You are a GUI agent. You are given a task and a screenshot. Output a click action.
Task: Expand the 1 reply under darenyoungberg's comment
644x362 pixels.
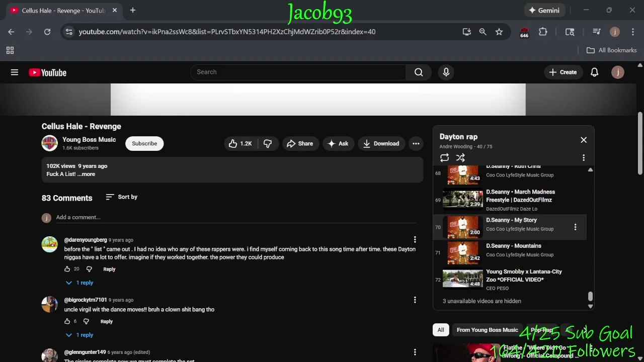[x=79, y=283]
